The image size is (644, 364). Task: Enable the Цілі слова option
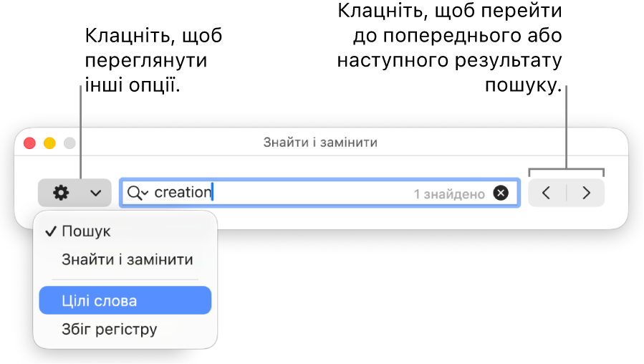[125, 300]
